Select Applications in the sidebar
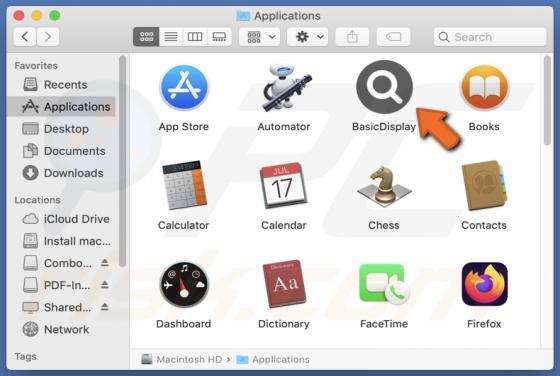This screenshot has width=560, height=376. 61,107
